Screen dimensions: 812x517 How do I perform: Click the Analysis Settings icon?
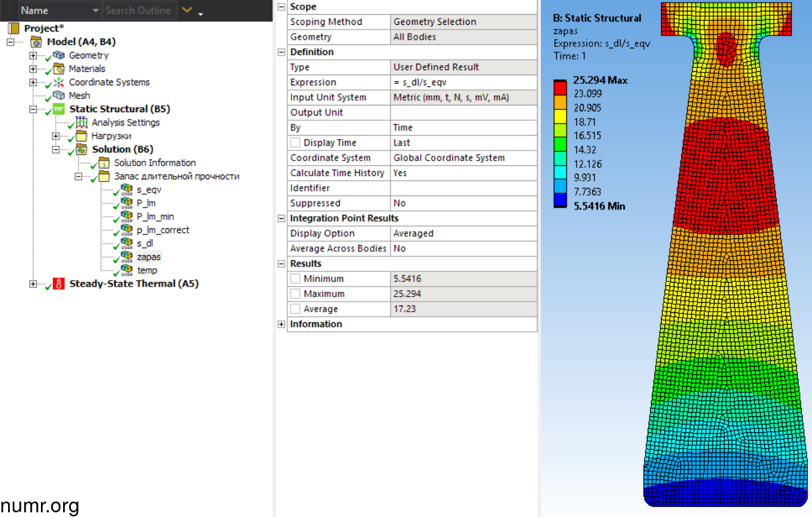click(82, 123)
